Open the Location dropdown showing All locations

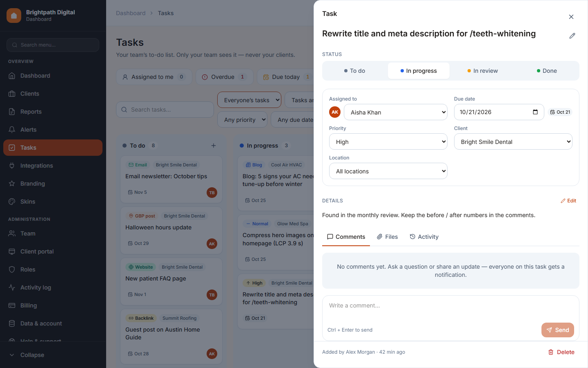pyautogui.click(x=388, y=171)
